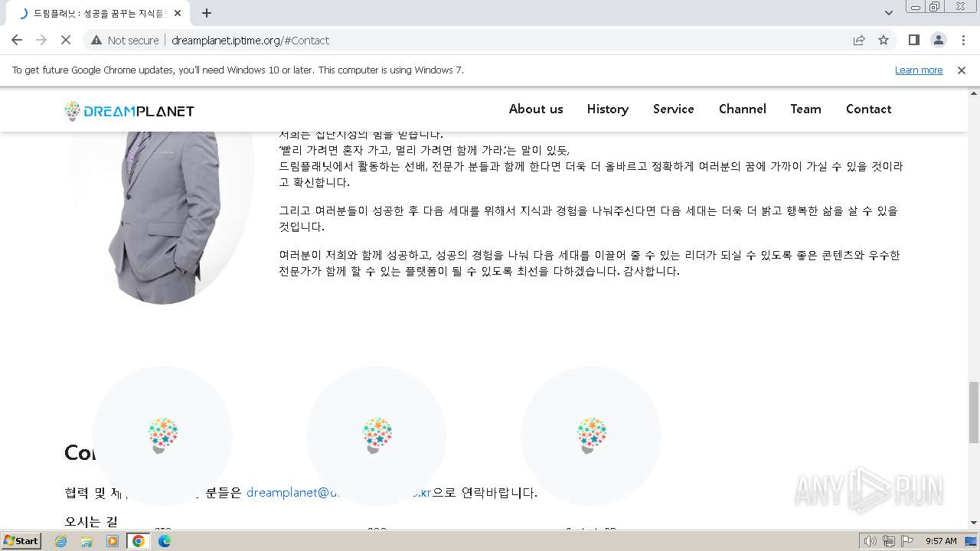Go to the History section
The width and height of the screenshot is (980, 551).
click(x=608, y=109)
